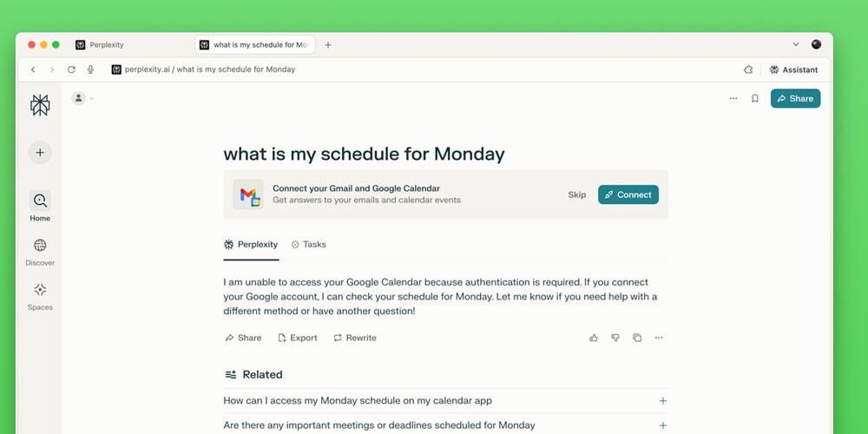Click the thumbs up icon
The image size is (868, 434).
click(594, 338)
